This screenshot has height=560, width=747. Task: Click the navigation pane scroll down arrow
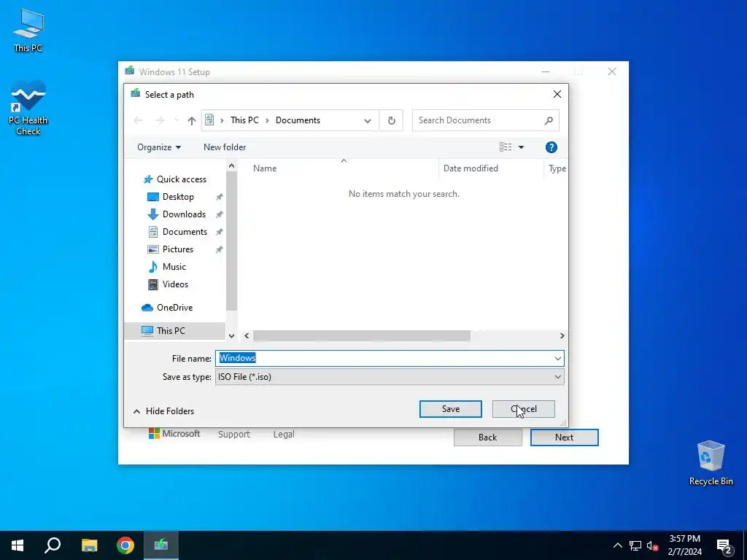[231, 335]
